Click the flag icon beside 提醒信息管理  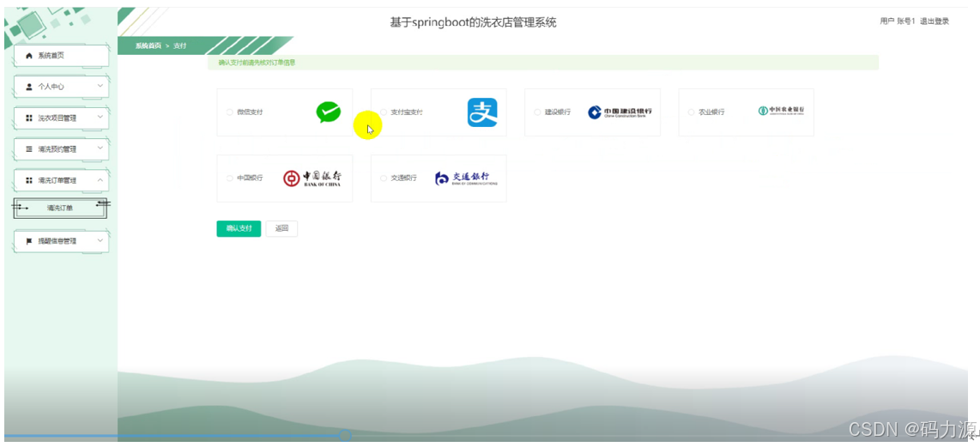(x=29, y=241)
